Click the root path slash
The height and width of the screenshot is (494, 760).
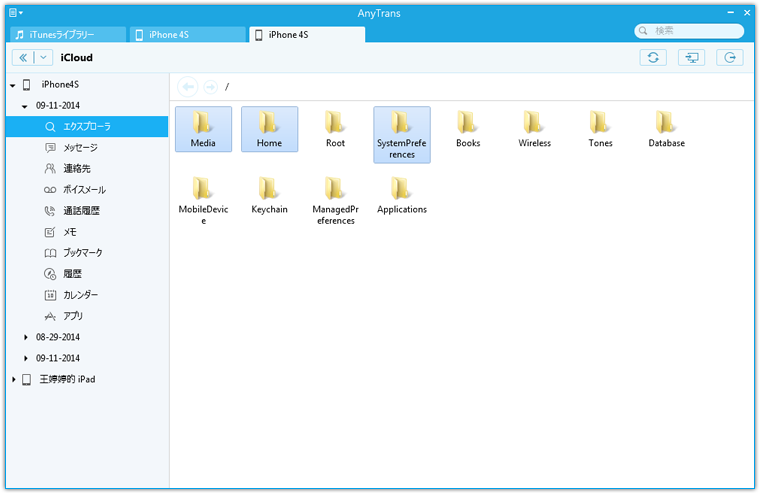[x=226, y=87]
